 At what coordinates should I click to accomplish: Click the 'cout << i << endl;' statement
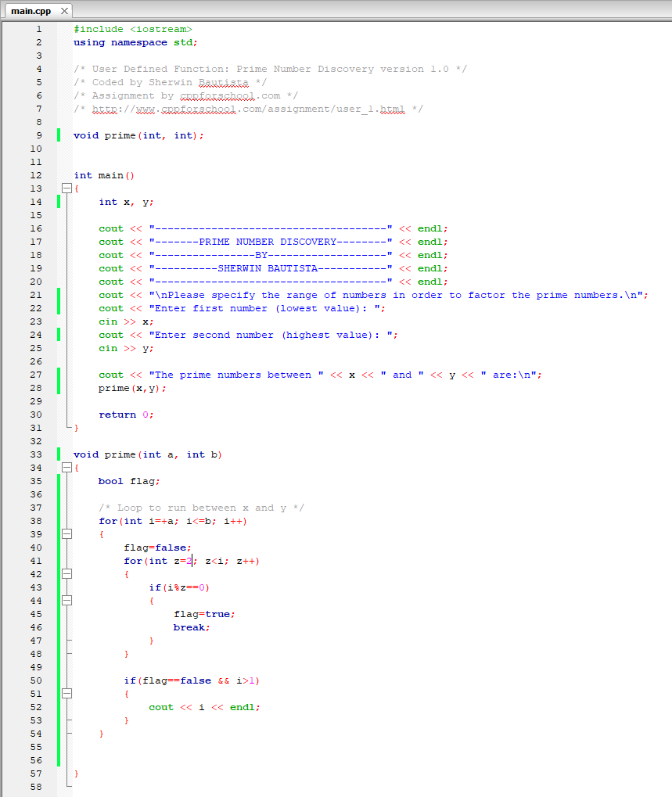204,708
